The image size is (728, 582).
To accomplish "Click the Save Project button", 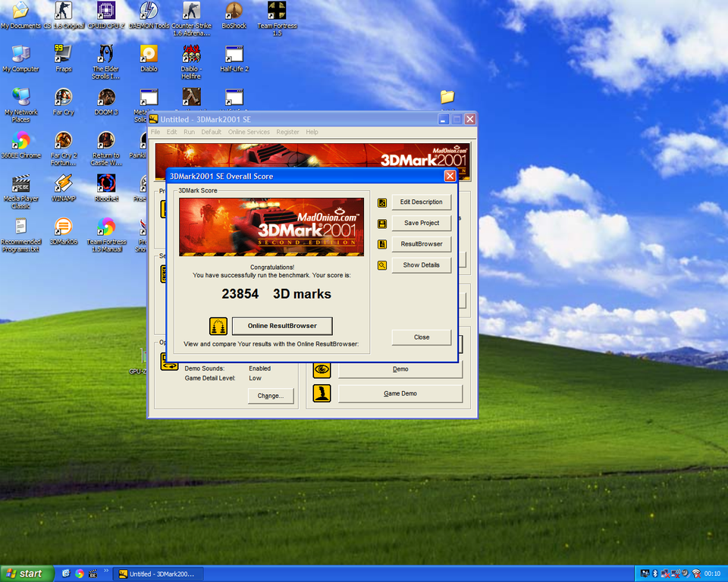I will coord(421,224).
